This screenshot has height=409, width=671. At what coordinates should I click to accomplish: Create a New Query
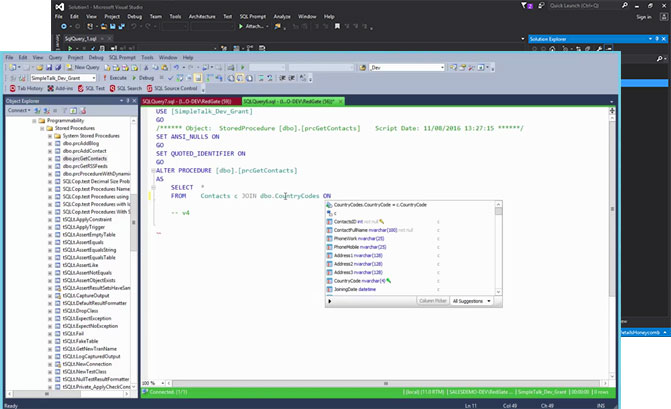[x=83, y=68]
